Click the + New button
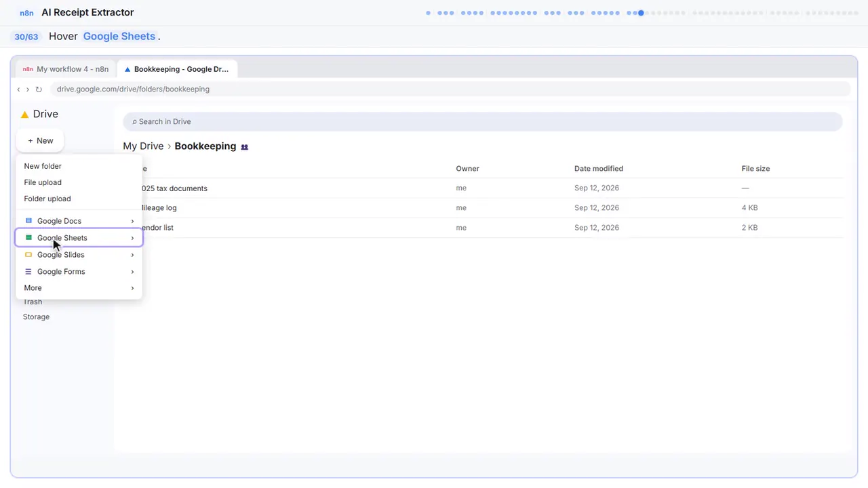The image size is (868, 488). (40, 141)
